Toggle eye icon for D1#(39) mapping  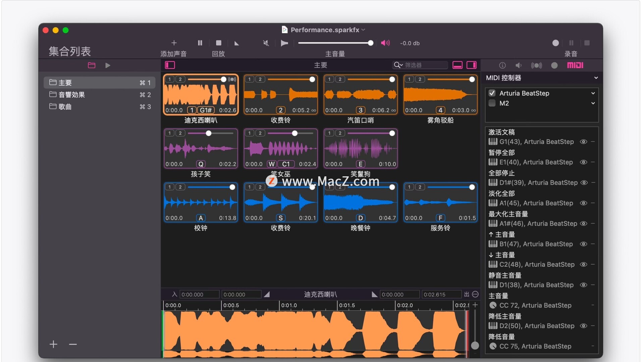pos(584,183)
